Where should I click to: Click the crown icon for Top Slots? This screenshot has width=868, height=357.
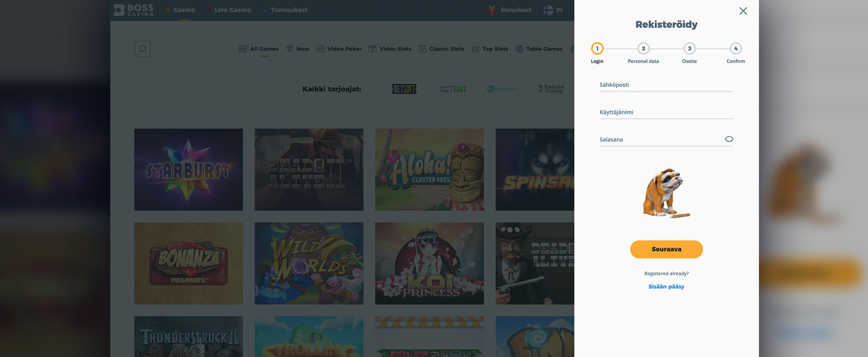475,49
